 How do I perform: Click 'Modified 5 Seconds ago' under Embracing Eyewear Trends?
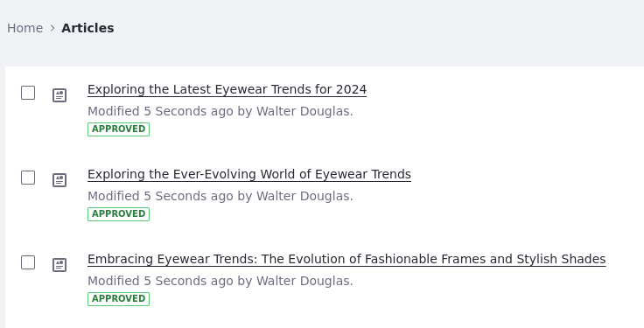161,281
